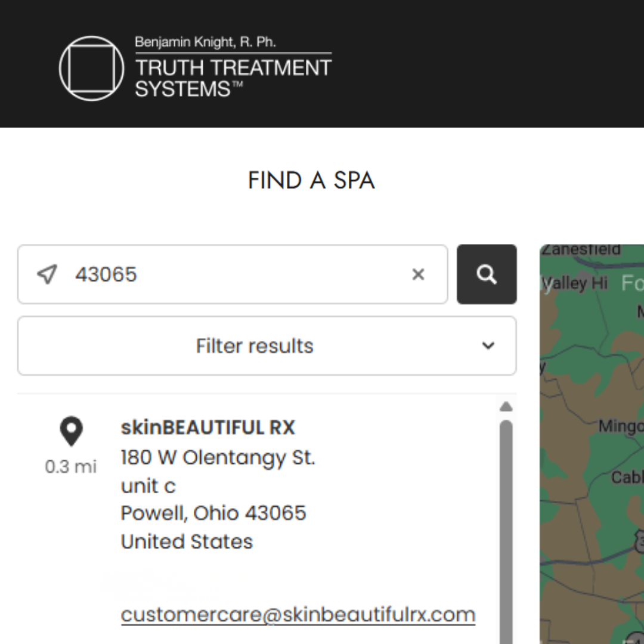
Task: Click the Filter results chevron arrow
Action: pyautogui.click(x=488, y=346)
